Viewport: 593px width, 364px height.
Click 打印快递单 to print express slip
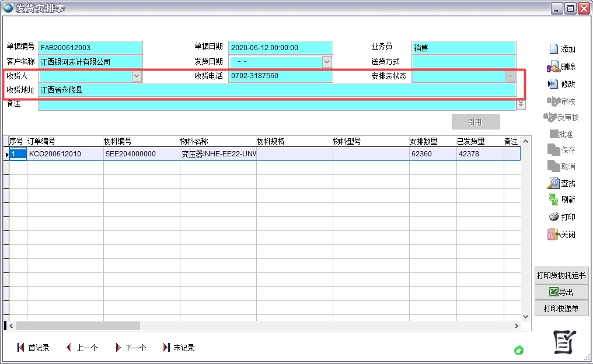click(x=561, y=308)
